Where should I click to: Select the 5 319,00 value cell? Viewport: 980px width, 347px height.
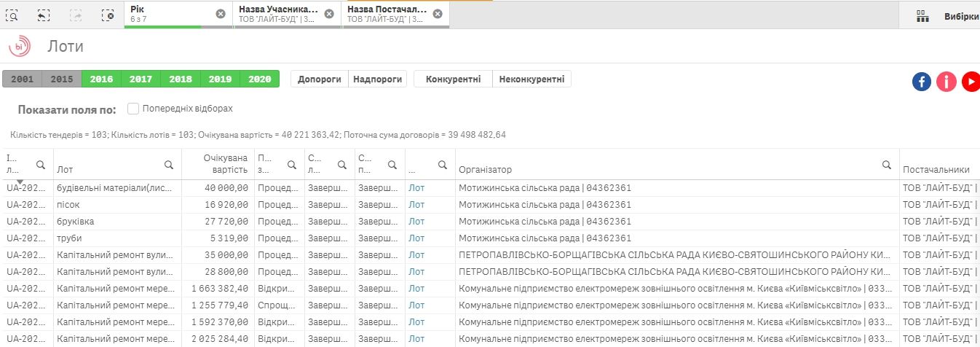coord(217,238)
